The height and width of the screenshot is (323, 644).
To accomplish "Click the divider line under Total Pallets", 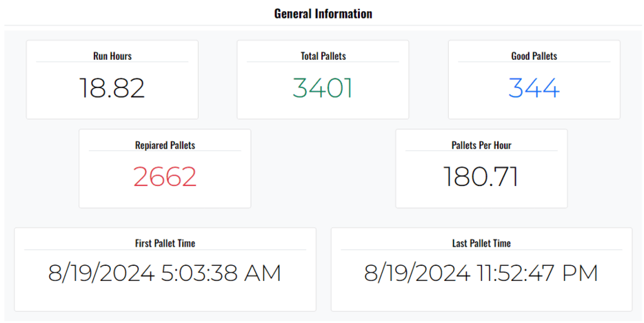I will 323,62.
